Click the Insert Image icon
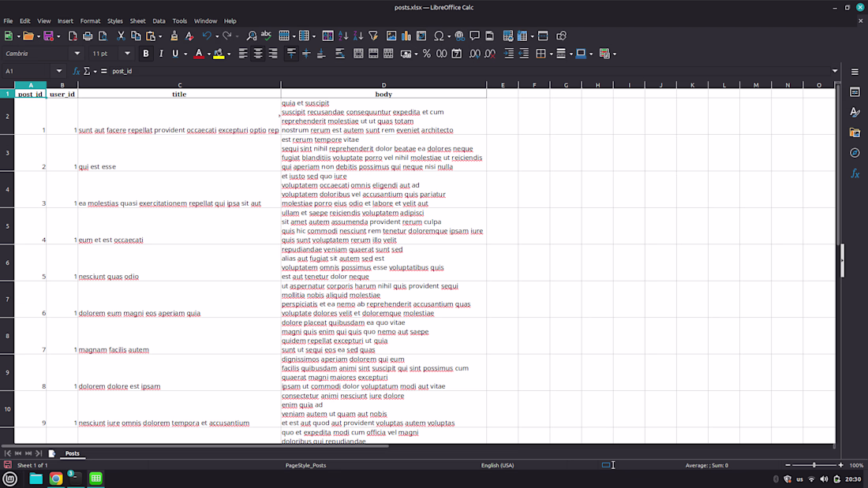 [391, 36]
